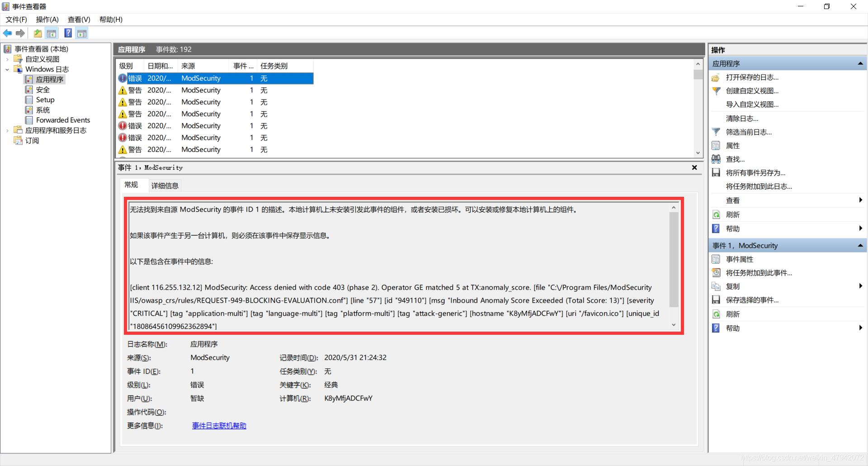Click the 帮助 icon under 事件 1 actions
This screenshot has height=466, width=868.
(x=716, y=328)
